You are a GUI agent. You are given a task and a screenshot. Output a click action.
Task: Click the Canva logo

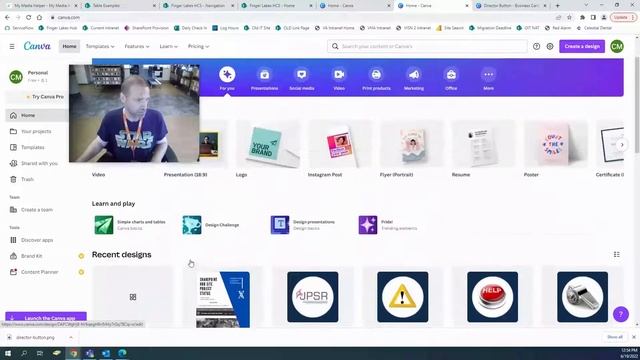37,46
